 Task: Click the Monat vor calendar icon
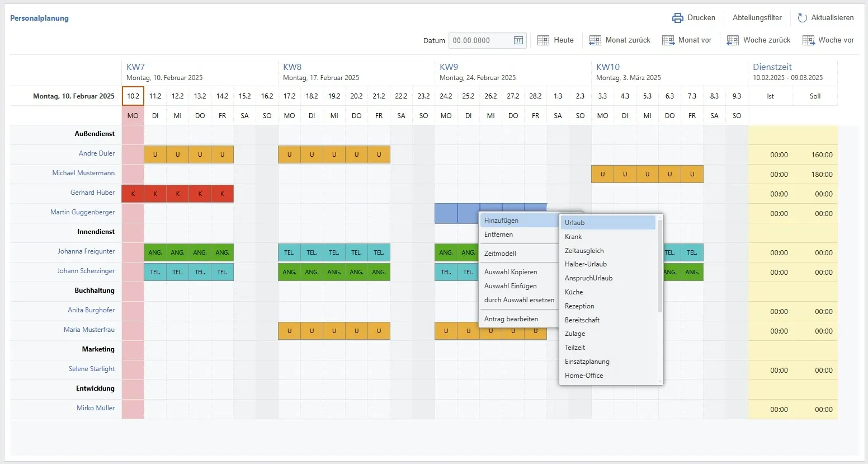pos(668,40)
